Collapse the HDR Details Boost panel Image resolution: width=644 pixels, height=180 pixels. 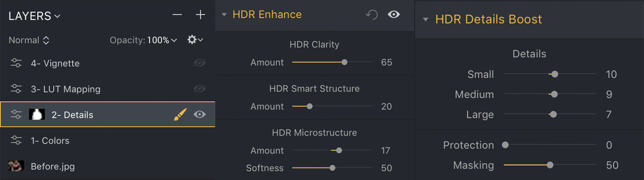[x=426, y=20]
